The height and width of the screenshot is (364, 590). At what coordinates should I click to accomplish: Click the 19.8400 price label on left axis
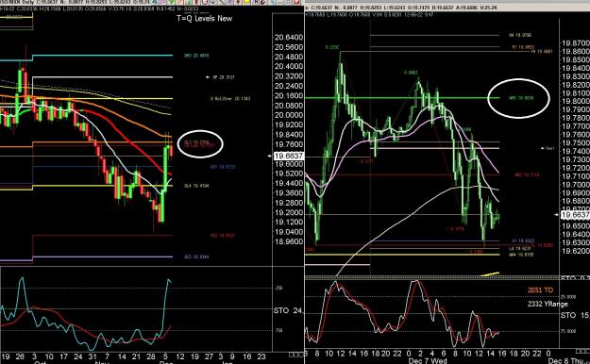pyautogui.click(x=289, y=135)
